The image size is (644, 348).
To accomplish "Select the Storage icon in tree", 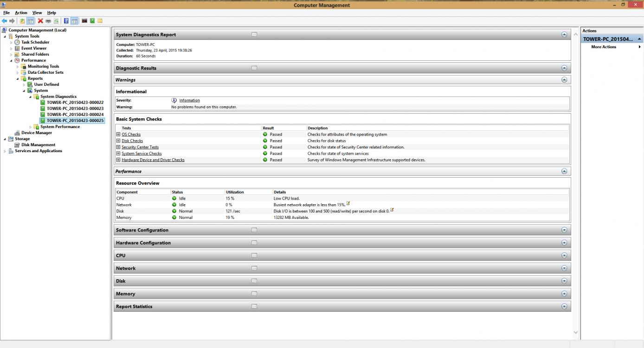I will pyautogui.click(x=11, y=139).
